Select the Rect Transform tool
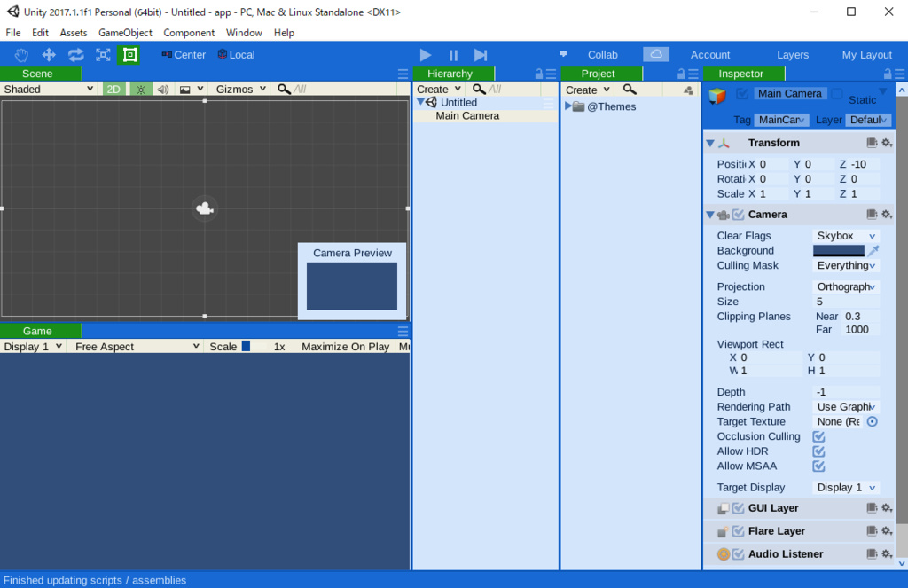Image resolution: width=908 pixels, height=588 pixels. [129, 55]
